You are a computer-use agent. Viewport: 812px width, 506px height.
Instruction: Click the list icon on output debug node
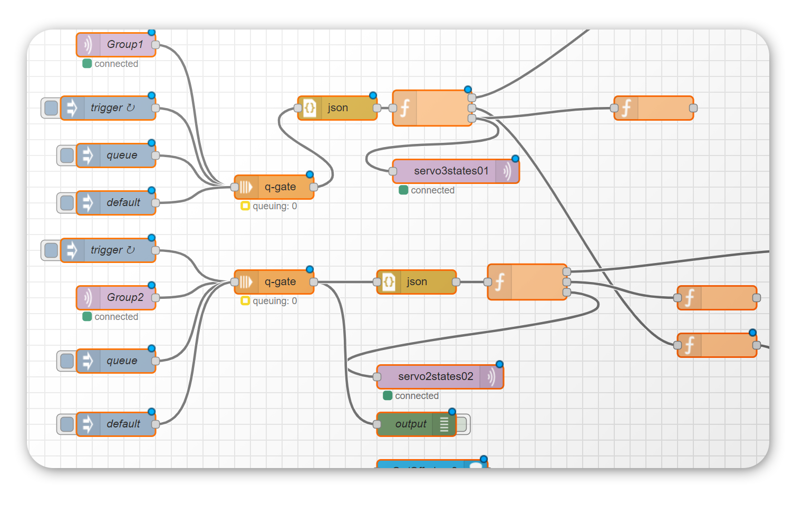click(444, 424)
